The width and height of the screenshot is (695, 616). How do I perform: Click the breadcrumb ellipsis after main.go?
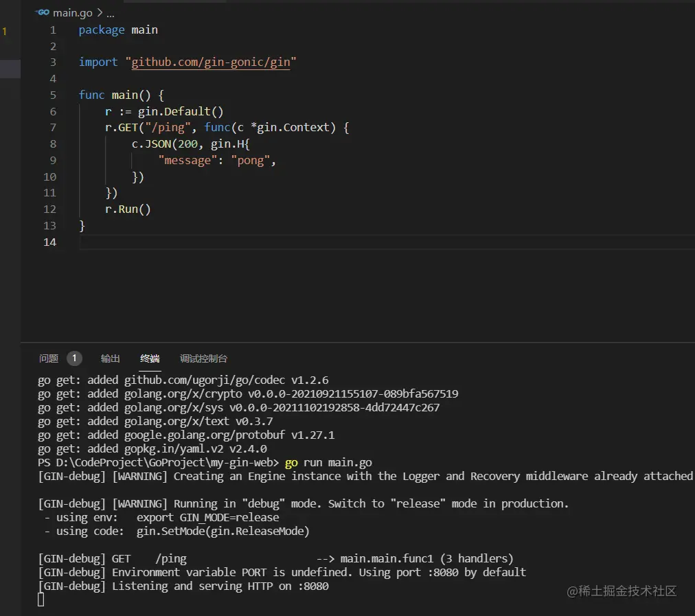(111, 14)
